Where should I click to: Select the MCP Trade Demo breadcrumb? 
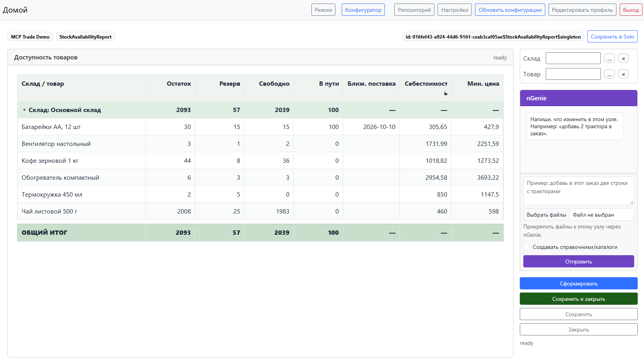pos(30,37)
